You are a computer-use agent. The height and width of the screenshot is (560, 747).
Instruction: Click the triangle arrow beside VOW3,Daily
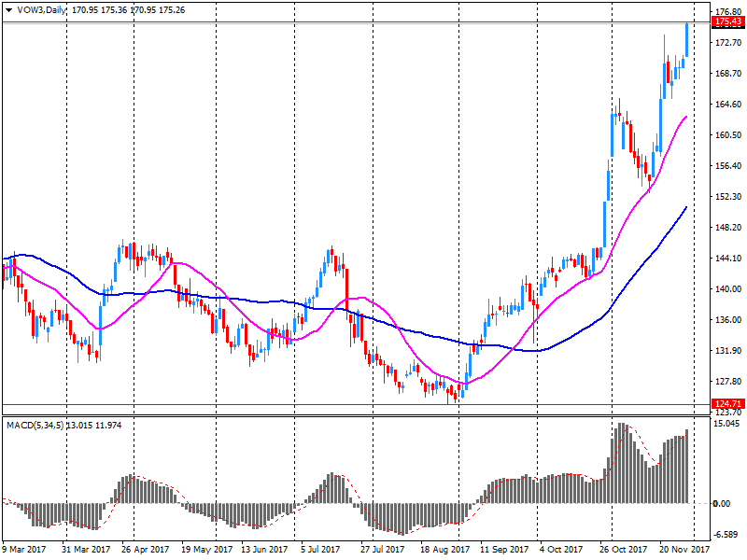(x=8, y=8)
